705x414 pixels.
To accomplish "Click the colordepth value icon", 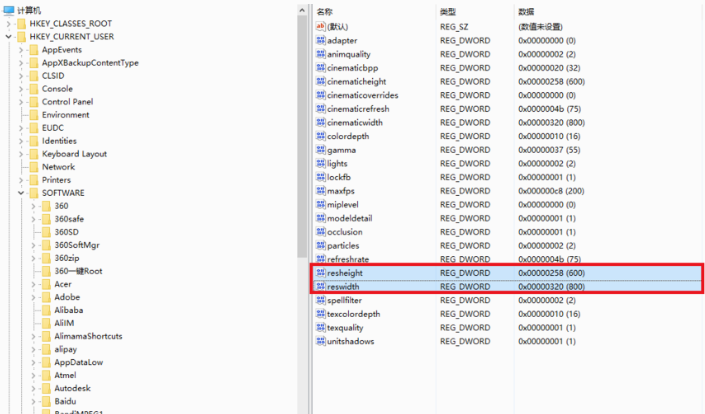I will pyautogui.click(x=321, y=136).
